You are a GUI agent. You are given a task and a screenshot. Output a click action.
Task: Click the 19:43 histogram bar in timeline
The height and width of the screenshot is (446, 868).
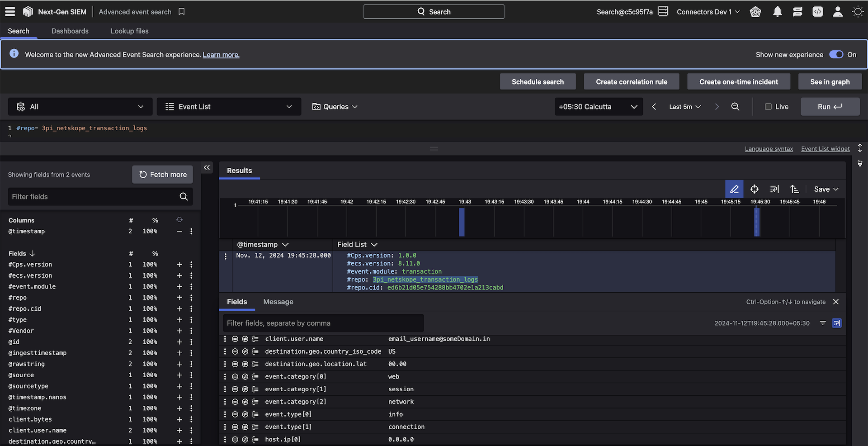click(462, 222)
